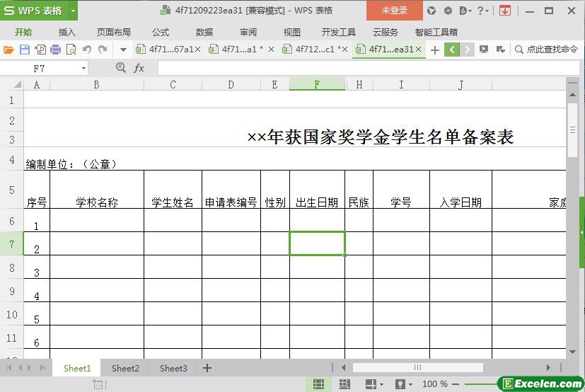The height and width of the screenshot is (392, 585).
Task: Click the vertical scrollbar down arrow
Action: click(572, 352)
